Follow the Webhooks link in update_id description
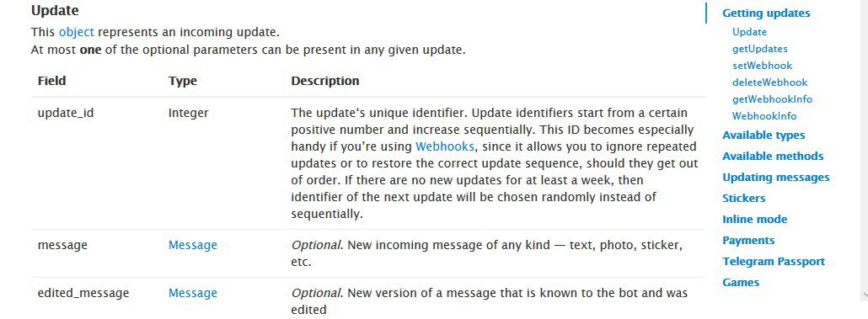Viewport: 868px width, 319px height. tap(444, 146)
